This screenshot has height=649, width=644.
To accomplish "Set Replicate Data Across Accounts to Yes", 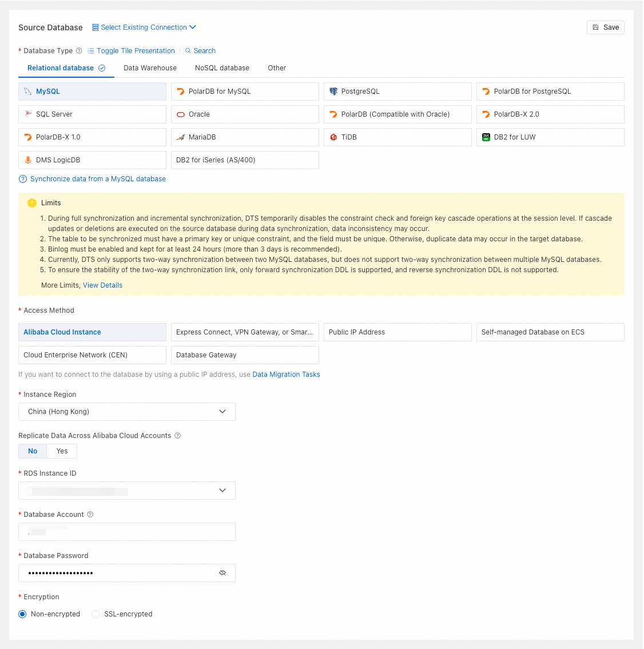I will tap(62, 451).
